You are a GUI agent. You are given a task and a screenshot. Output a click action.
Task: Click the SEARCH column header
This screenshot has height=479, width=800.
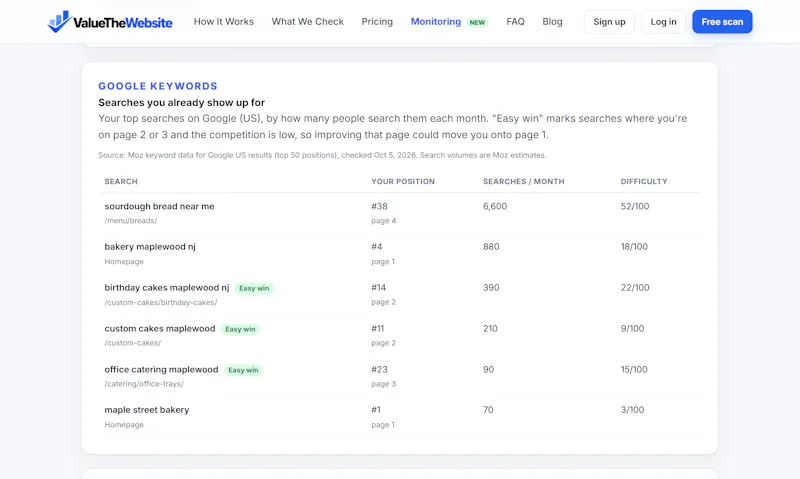121,182
